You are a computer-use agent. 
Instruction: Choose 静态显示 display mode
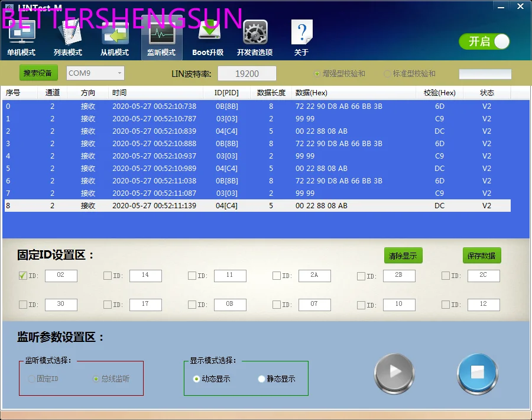(x=261, y=379)
